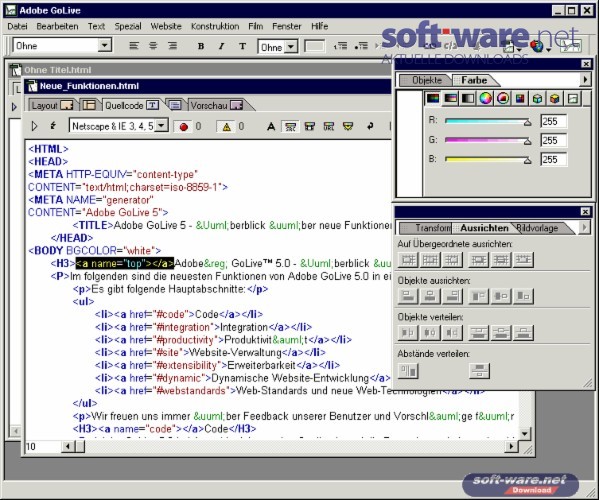This screenshot has width=599, height=500.
Task: Align to parent horizontal center icon
Action: (x=430, y=260)
